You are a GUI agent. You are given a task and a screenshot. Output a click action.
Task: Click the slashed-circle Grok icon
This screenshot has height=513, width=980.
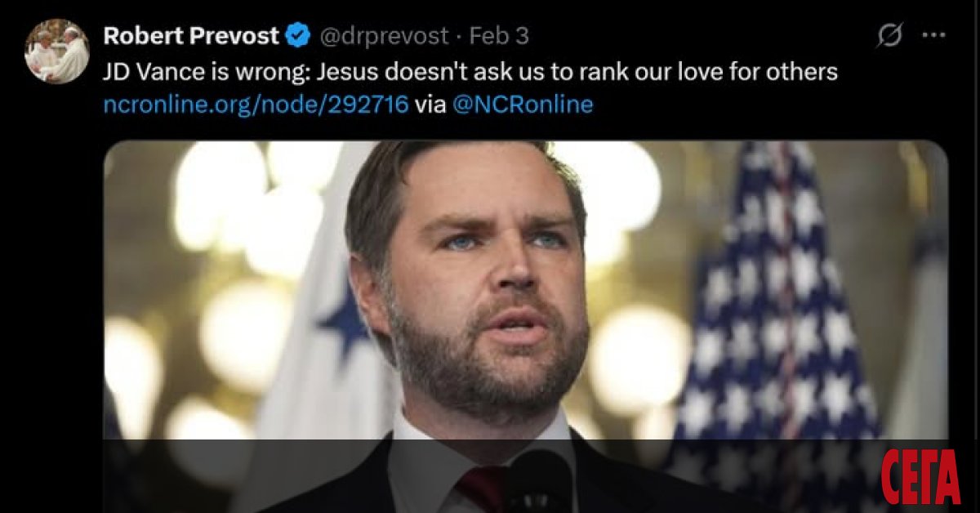pos(889,35)
